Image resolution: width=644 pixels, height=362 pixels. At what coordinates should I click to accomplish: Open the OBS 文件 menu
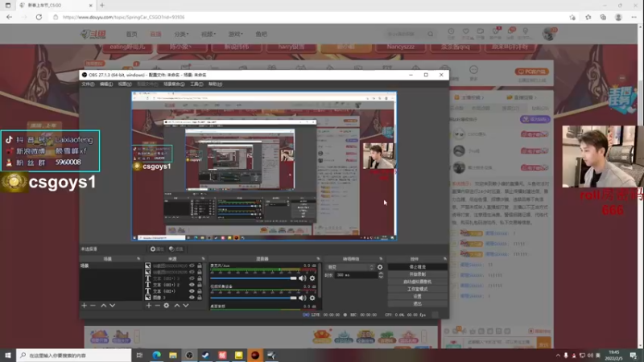pos(88,84)
